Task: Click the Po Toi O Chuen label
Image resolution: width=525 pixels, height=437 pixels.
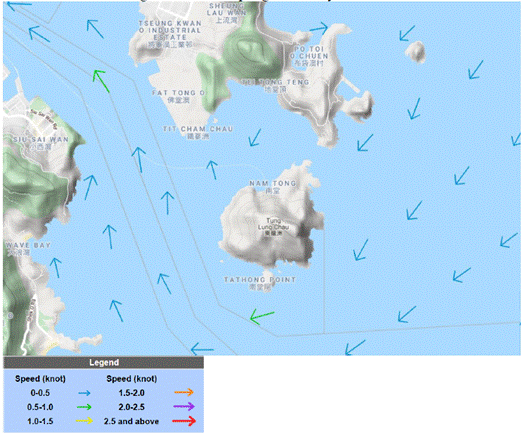Action: pos(309,56)
